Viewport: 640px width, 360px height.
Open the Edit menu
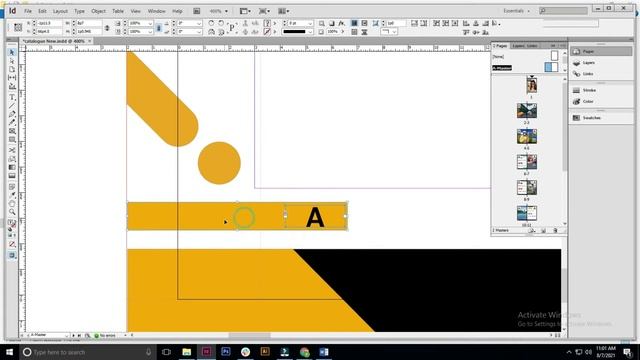42,11
